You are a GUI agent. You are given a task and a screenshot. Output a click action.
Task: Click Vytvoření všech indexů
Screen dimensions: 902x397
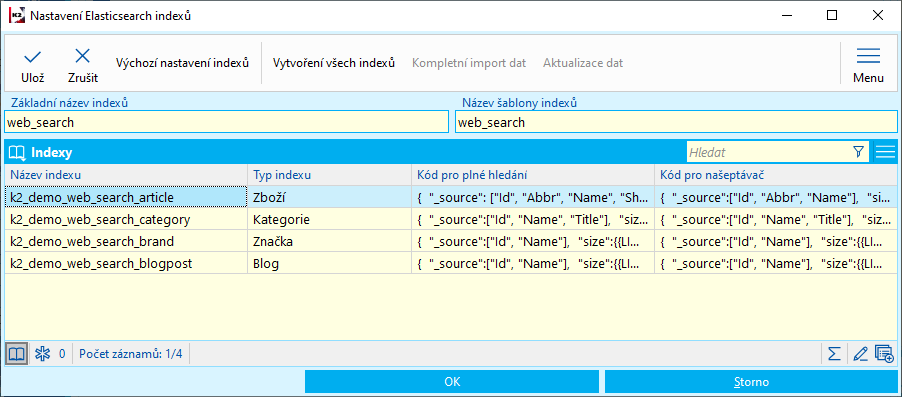click(334, 63)
